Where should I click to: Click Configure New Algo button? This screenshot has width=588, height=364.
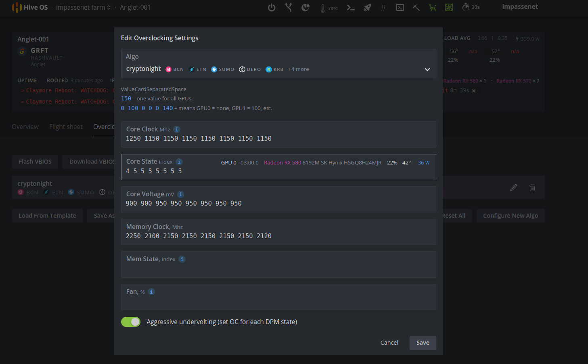click(511, 216)
